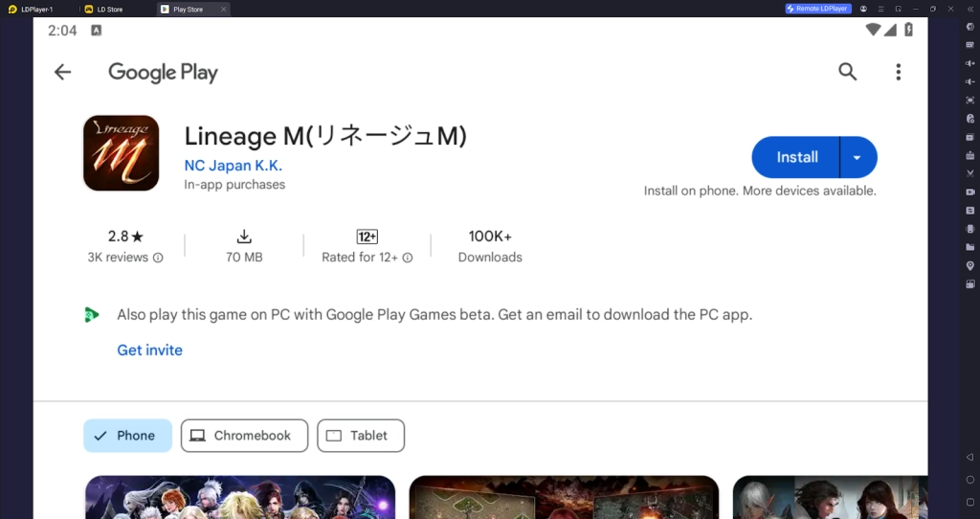Open NC Japan K.K. developer page
Image resolution: width=980 pixels, height=519 pixels.
[x=234, y=166]
